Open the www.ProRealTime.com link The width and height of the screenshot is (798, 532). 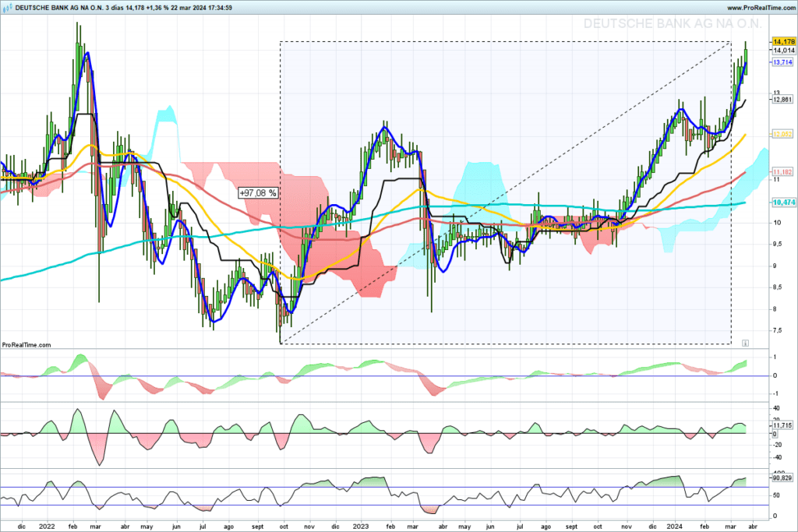click(761, 8)
